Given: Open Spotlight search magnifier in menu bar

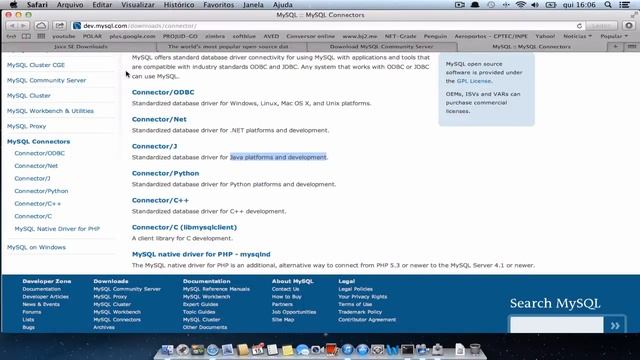Looking at the screenshot, I should 608,5.
